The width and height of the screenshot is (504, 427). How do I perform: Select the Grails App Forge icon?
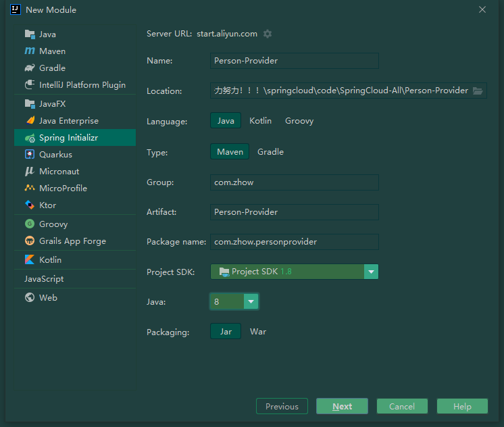30,241
